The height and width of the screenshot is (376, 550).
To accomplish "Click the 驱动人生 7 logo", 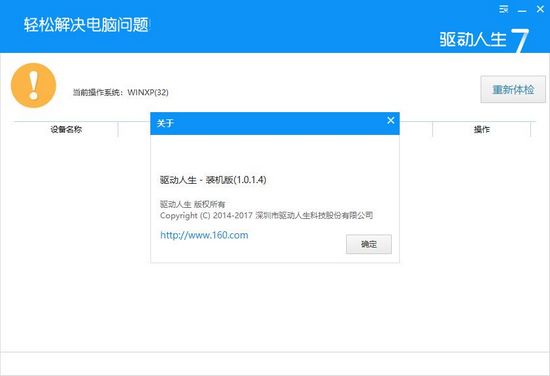I will (x=484, y=39).
